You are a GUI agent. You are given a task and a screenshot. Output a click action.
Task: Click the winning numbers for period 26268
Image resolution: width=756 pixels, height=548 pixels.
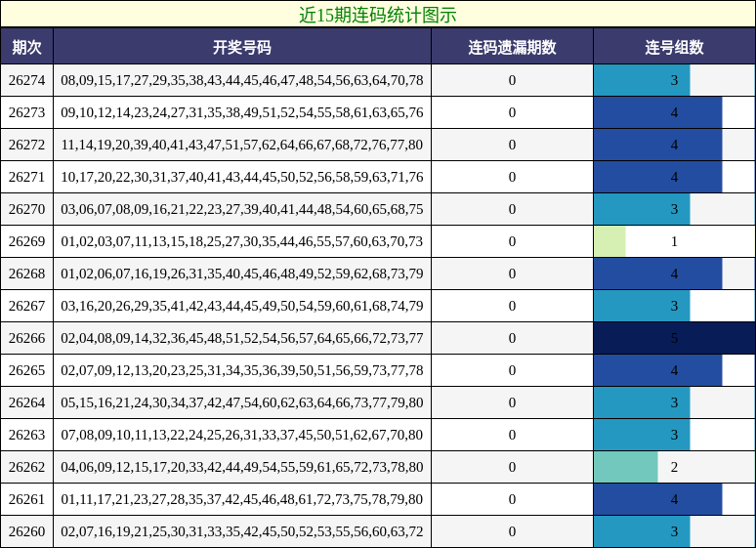click(x=242, y=274)
